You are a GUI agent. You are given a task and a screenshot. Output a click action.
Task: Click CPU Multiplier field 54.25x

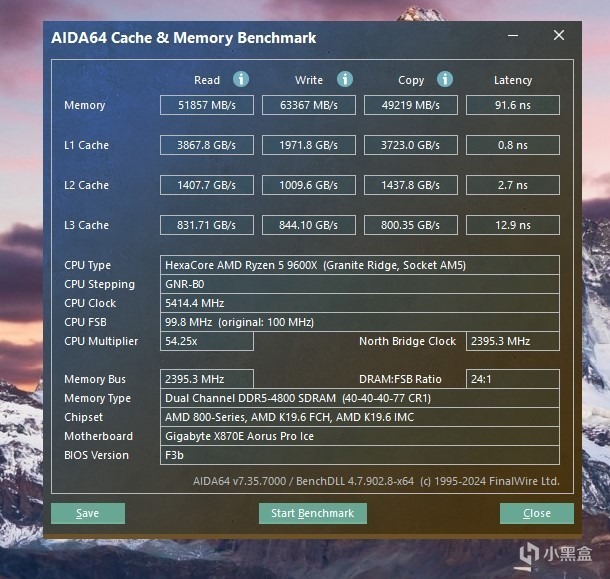207,341
